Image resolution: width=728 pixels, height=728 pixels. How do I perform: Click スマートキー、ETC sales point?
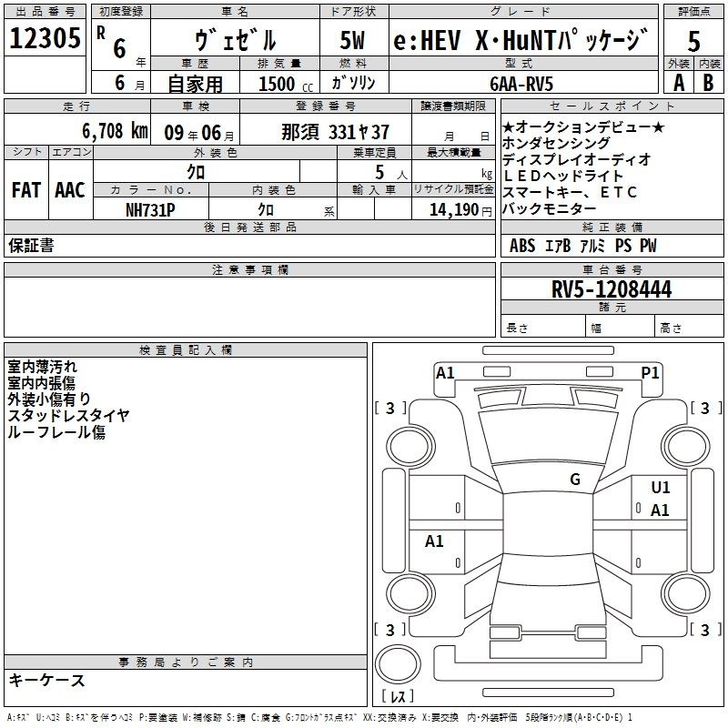[571, 192]
